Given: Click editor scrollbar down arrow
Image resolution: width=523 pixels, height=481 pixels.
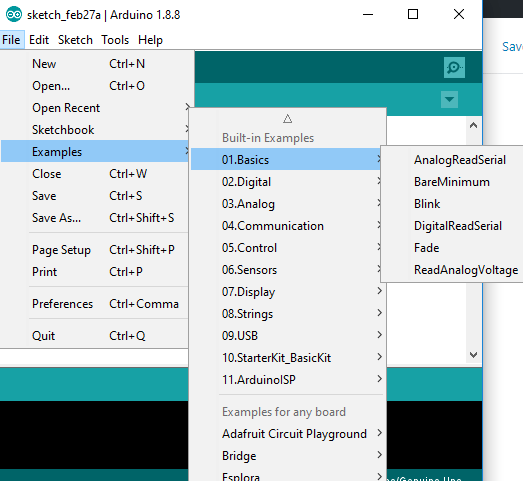Looking at the screenshot, I should pos(473,355).
